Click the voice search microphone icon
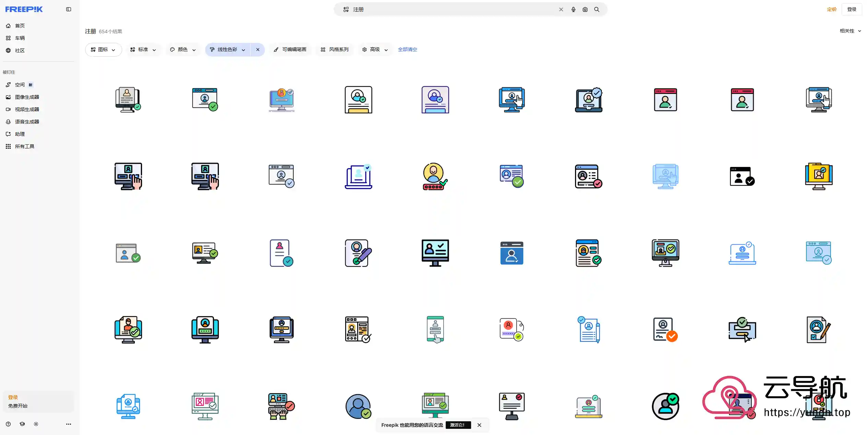Viewport: 868px width, 435px height. tap(573, 10)
